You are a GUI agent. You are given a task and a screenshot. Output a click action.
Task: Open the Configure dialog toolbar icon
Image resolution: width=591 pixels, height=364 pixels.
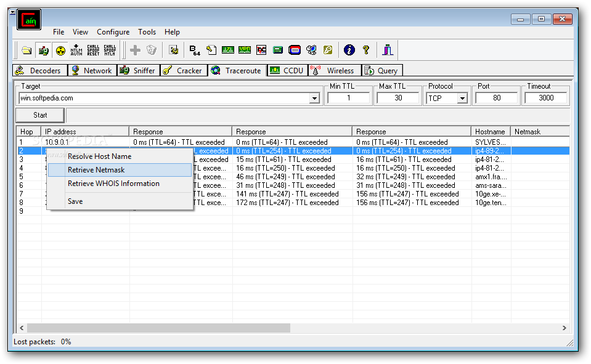[173, 50]
